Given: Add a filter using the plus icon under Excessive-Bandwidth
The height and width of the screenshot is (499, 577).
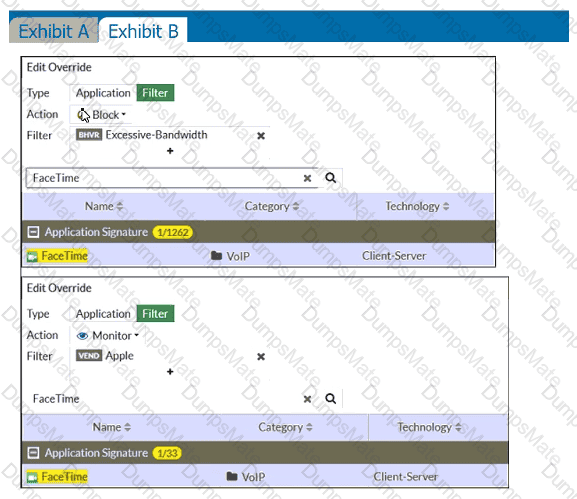Looking at the screenshot, I should 170,151.
